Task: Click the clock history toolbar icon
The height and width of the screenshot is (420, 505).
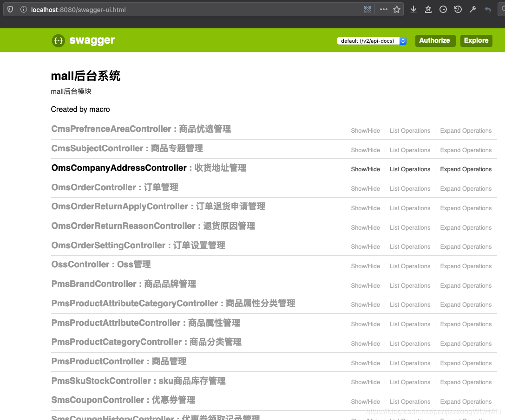Action: click(x=443, y=9)
